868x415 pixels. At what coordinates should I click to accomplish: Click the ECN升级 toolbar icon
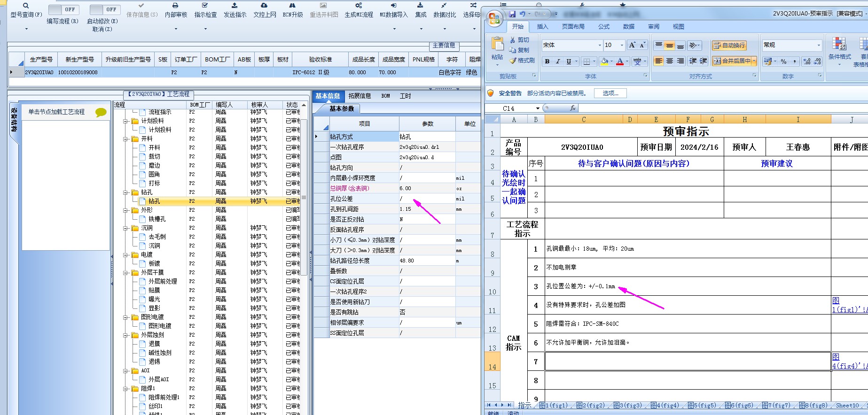tap(292, 6)
